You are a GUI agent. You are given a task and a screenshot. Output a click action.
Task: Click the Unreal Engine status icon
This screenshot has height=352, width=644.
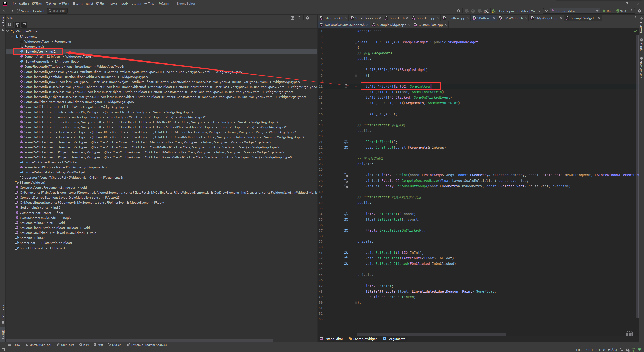[x=486, y=11]
